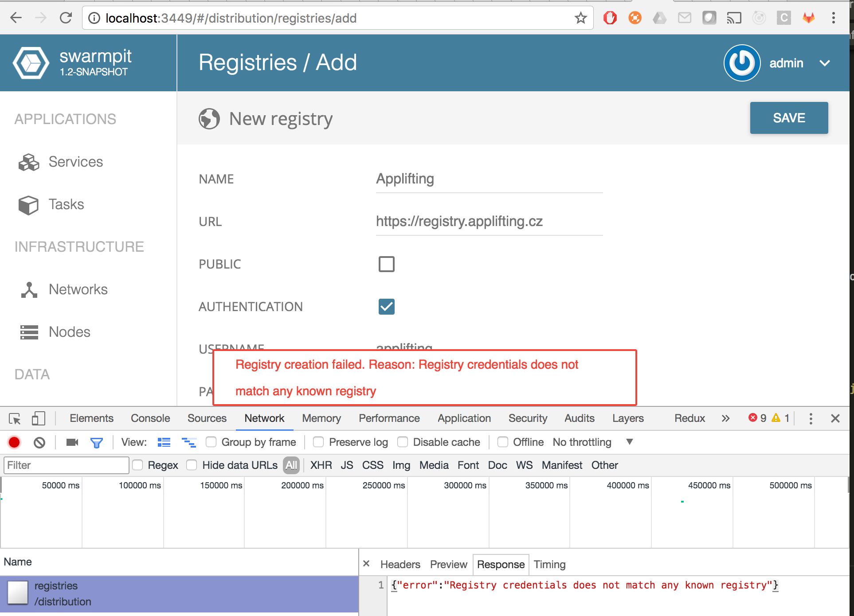854x616 pixels.
Task: Select Tasks in the sidebar
Action: tap(66, 204)
